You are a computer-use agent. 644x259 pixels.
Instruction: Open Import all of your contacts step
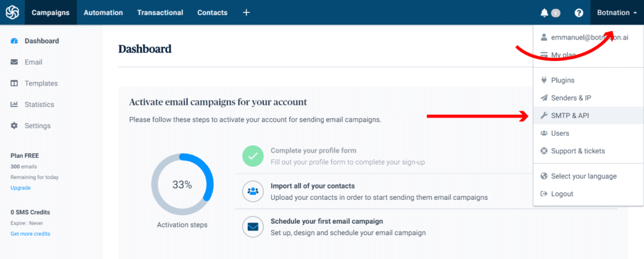tap(313, 186)
